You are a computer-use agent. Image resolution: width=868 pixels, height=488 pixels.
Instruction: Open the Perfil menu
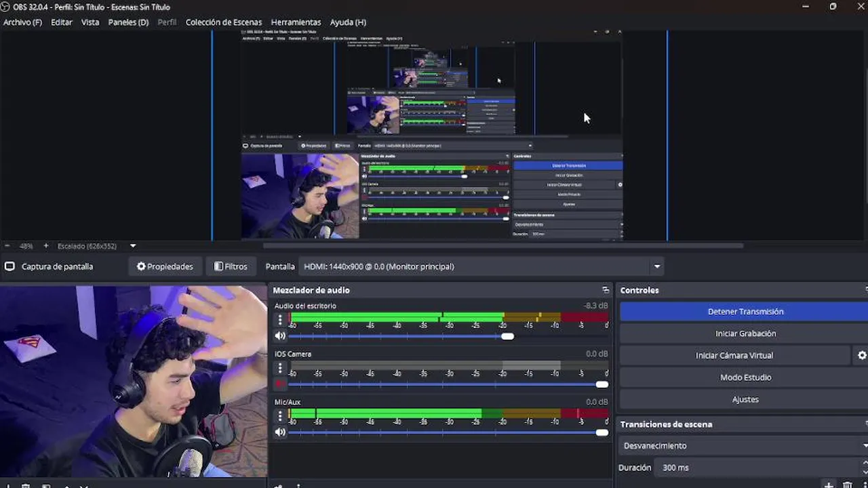point(167,22)
